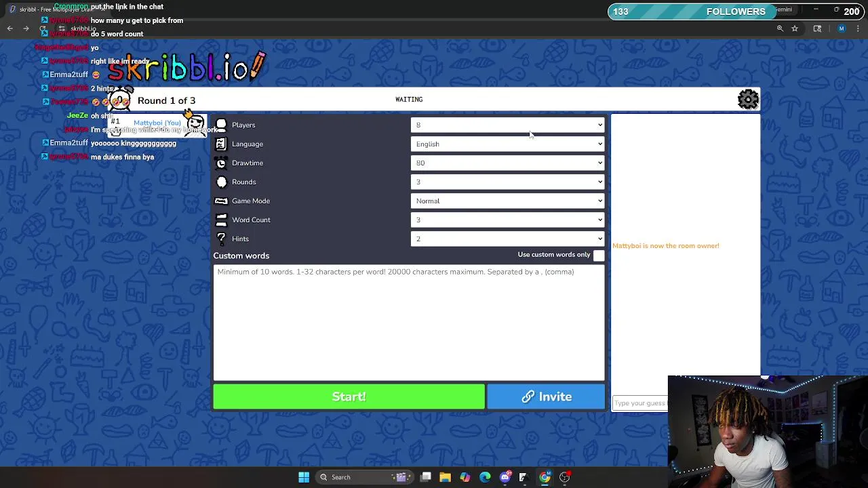Open the Word Count dropdown
Image resolution: width=868 pixels, height=488 pixels.
(507, 220)
